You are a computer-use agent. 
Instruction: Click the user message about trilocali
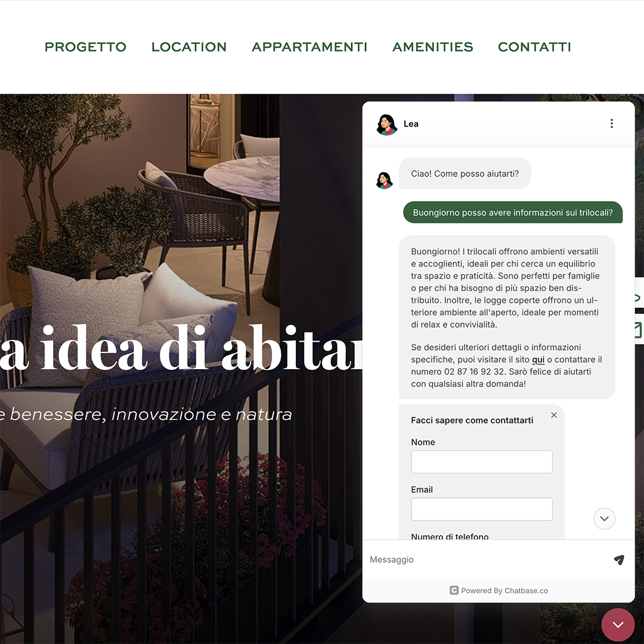click(x=513, y=212)
